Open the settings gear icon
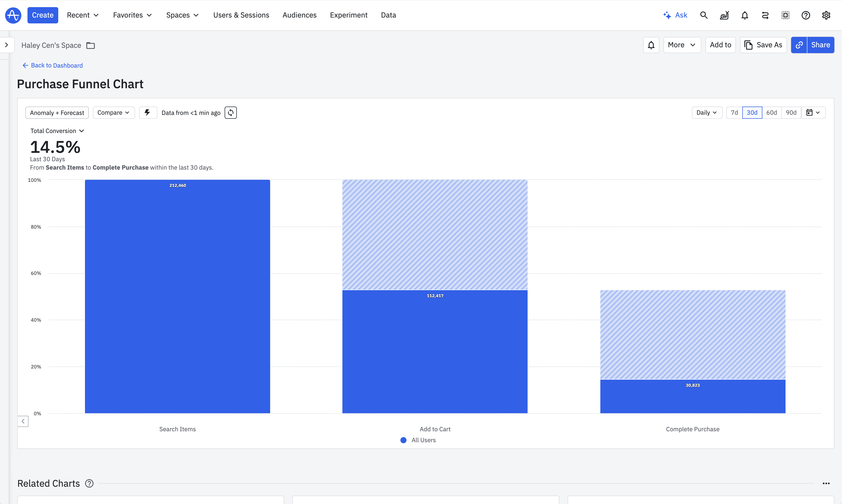842x504 pixels. click(826, 15)
